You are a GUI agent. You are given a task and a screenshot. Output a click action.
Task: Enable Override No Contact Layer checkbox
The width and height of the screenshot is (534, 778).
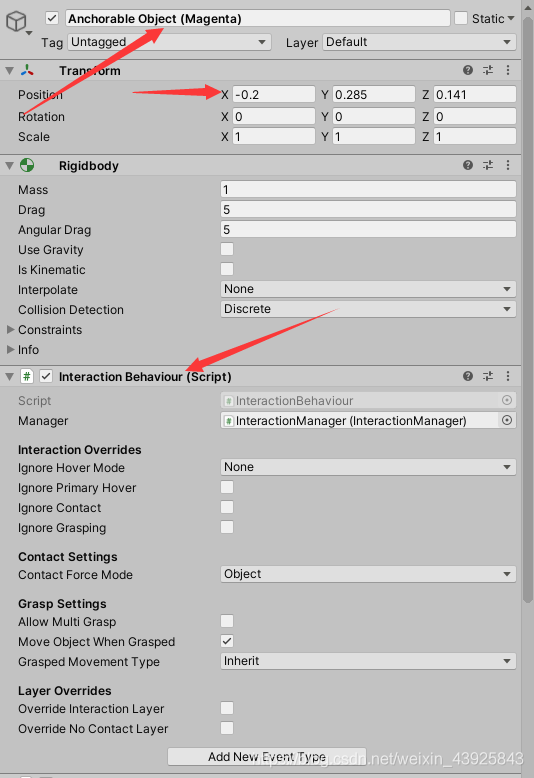(x=227, y=728)
